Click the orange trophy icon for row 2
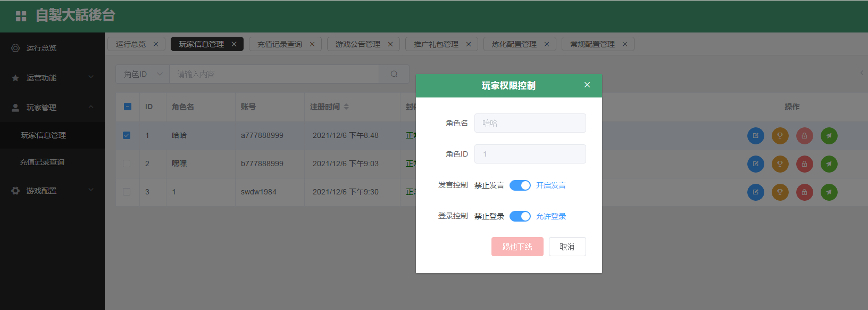Screen dimensions: 868x310 pyautogui.click(x=780, y=164)
